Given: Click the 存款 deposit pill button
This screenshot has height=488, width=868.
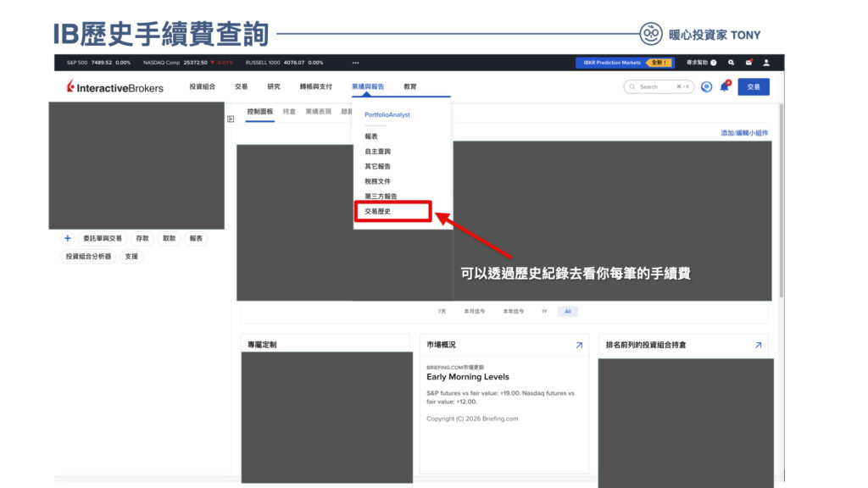Looking at the screenshot, I should [x=142, y=238].
